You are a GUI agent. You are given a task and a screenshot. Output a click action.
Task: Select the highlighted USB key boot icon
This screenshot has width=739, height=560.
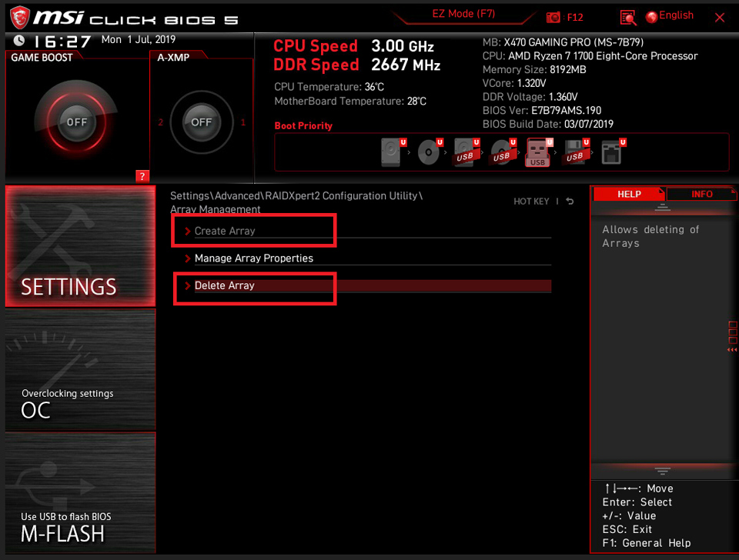coord(538,152)
